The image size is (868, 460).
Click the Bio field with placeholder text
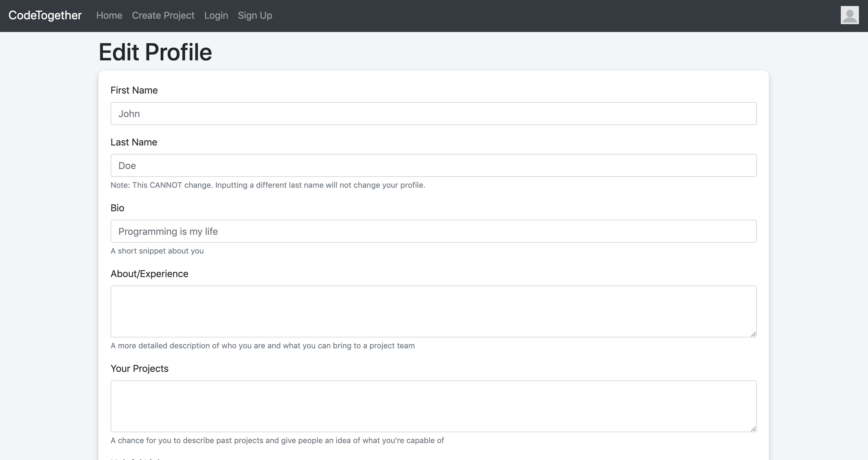pyautogui.click(x=433, y=231)
